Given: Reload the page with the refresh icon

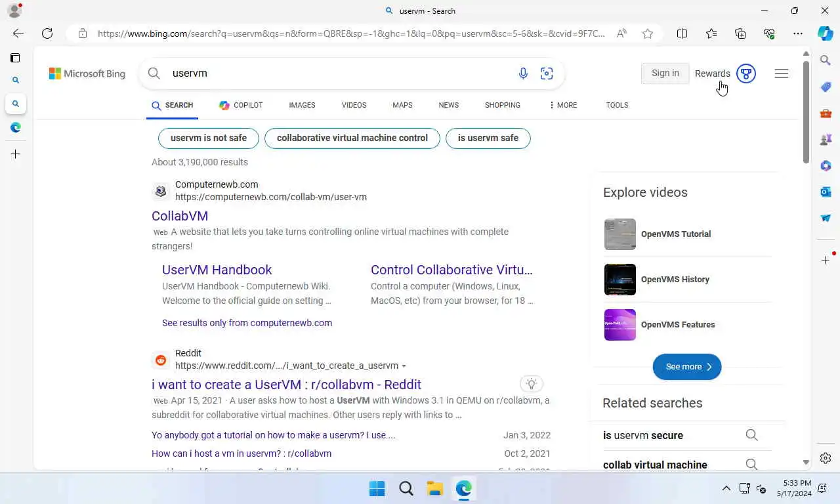Looking at the screenshot, I should 47,33.
